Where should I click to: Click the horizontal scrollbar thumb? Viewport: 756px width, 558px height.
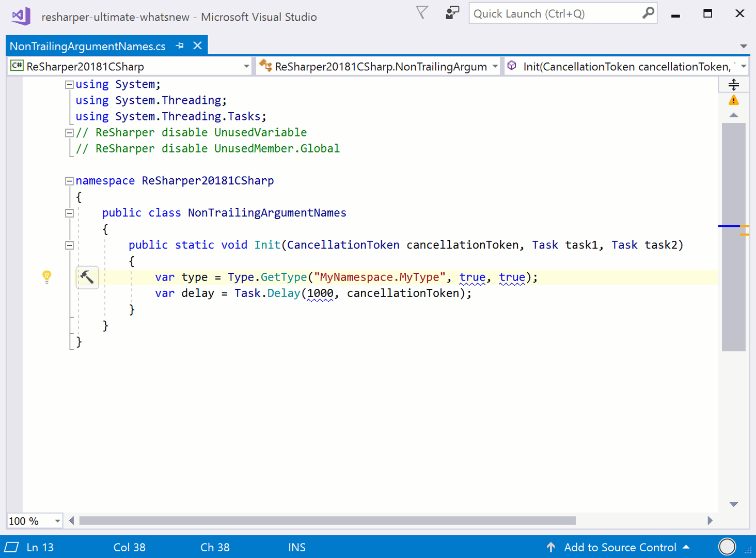(x=327, y=521)
